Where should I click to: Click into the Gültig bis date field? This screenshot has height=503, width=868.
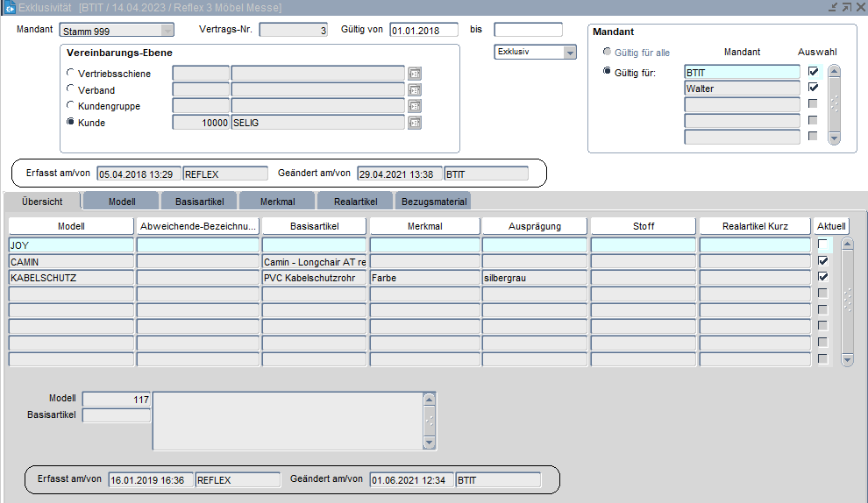527,30
